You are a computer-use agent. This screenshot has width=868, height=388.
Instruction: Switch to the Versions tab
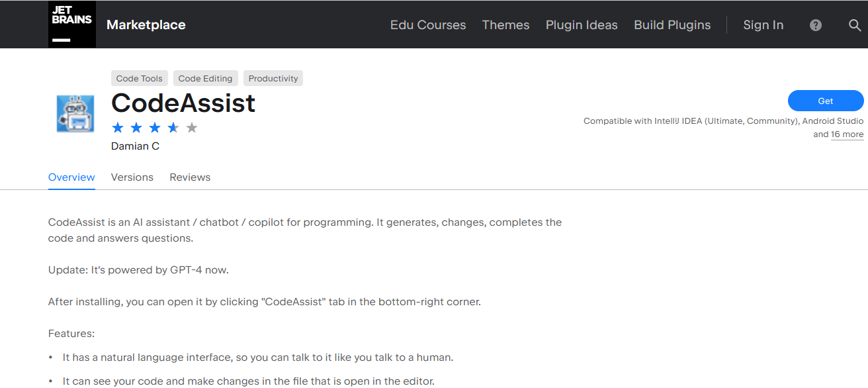pos(132,177)
